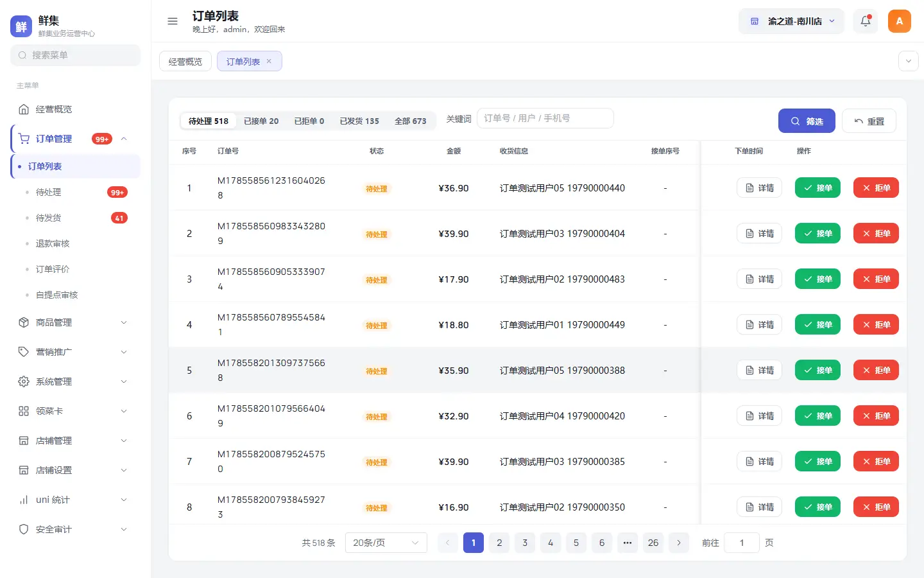Click the 鲜集 logo icon
The width and height of the screenshot is (924, 578).
(21, 26)
